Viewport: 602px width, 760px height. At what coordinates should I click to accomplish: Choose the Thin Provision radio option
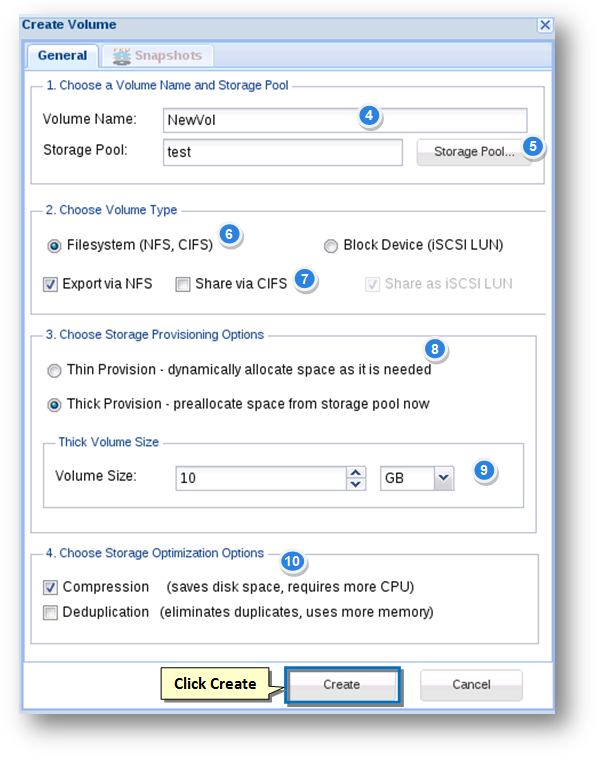54,371
